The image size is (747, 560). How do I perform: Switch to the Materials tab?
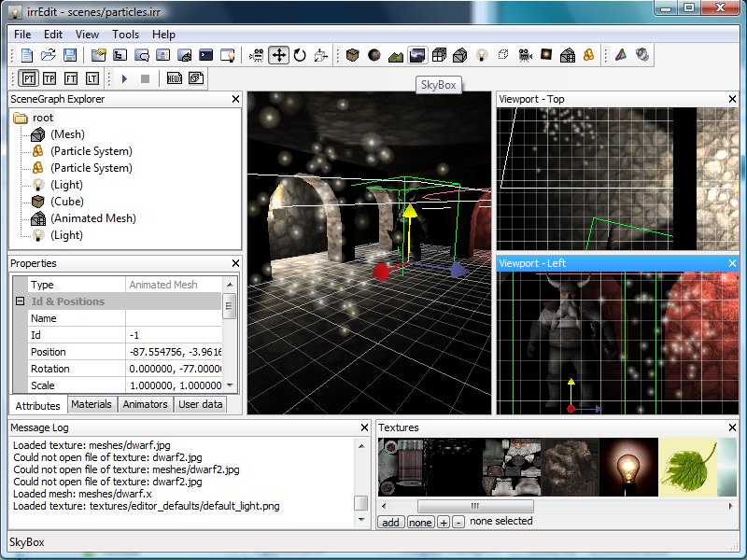(92, 404)
